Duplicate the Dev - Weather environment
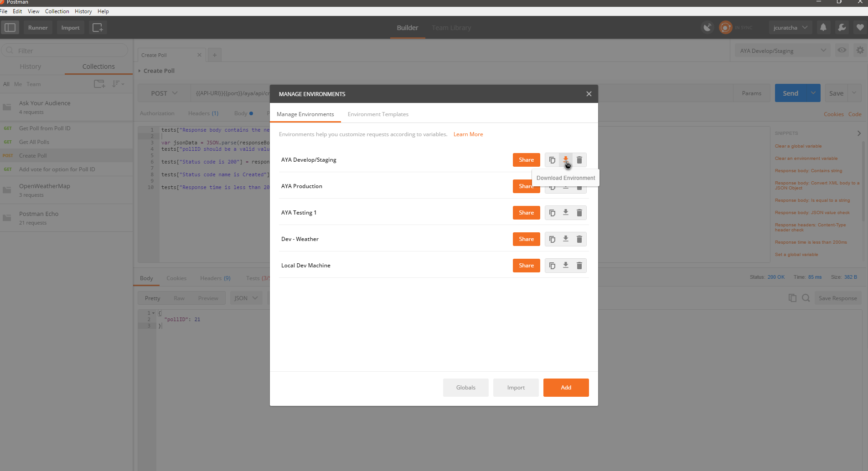 (552, 239)
